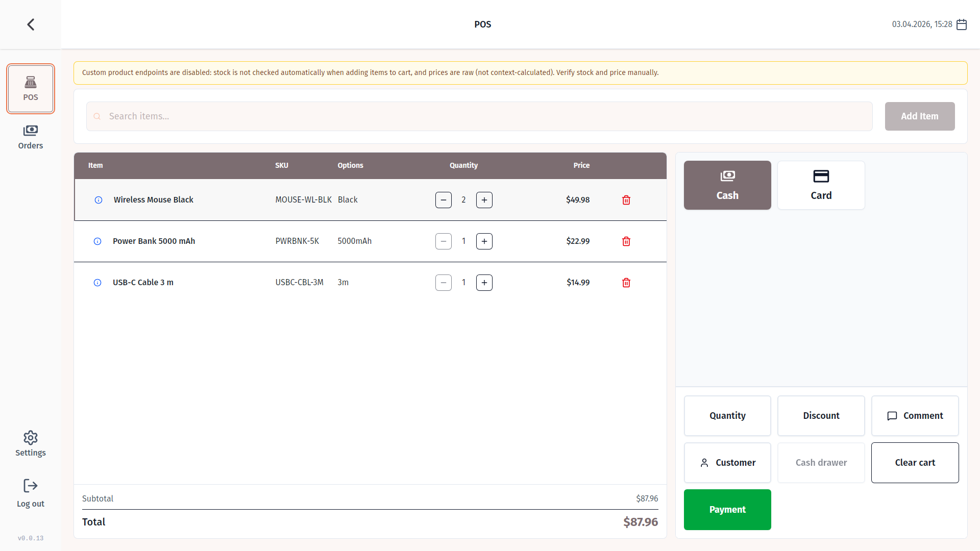Image resolution: width=980 pixels, height=551 pixels.
Task: Open the calendar icon next to the date
Action: 962,24
